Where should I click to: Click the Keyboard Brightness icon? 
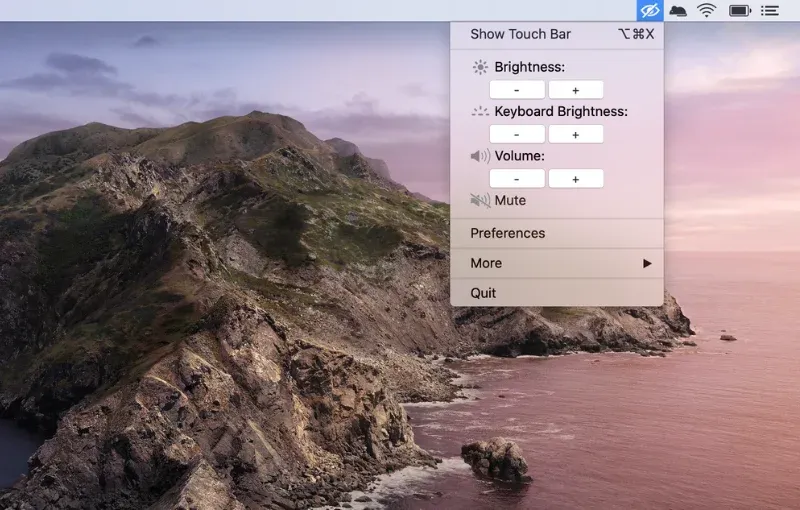tap(480, 112)
